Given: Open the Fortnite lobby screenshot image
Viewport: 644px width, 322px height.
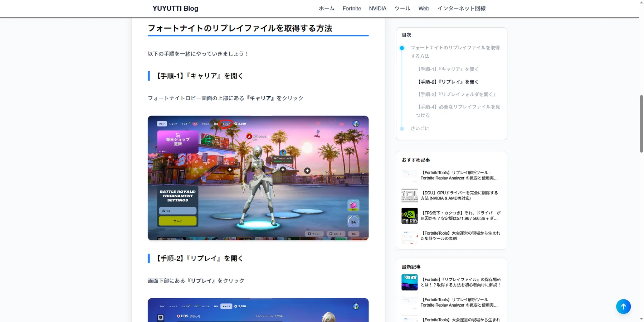Looking at the screenshot, I should pos(258,178).
